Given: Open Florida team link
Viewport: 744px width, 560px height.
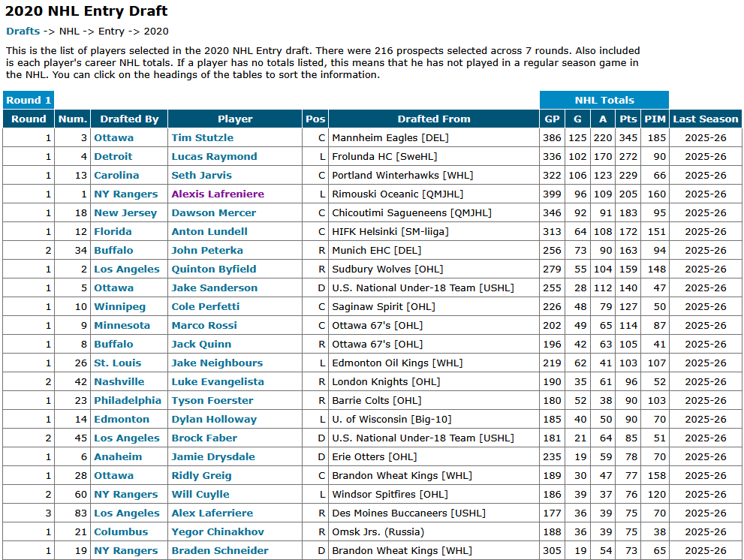Looking at the screenshot, I should pyautogui.click(x=113, y=232).
